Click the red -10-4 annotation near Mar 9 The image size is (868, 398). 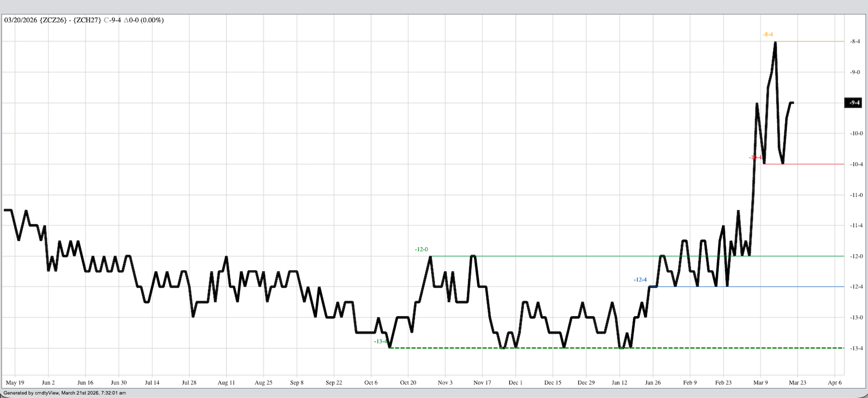pos(755,157)
